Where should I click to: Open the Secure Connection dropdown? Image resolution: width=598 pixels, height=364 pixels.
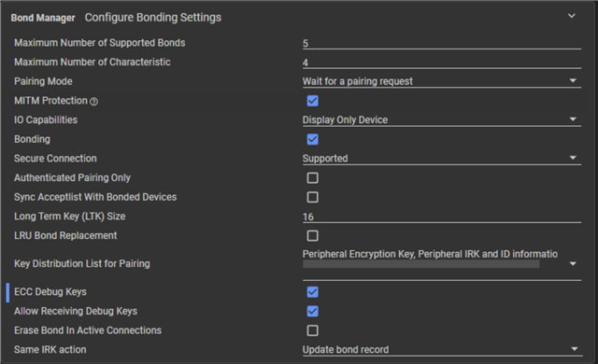(442, 159)
